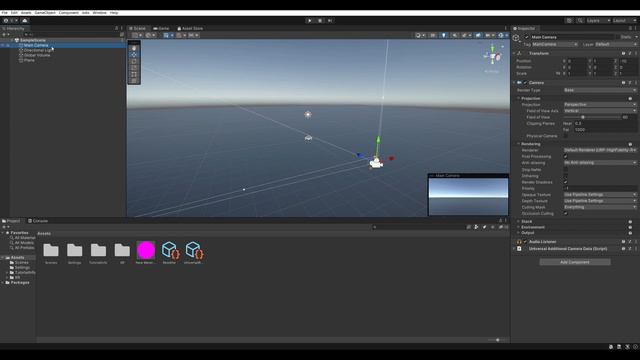Open the undo history icon near Layers
Screen dimensions: 640x360
coord(569,20)
